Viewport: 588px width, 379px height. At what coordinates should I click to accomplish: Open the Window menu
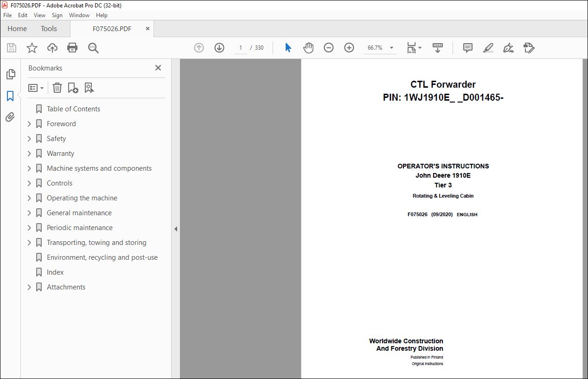pos(79,15)
